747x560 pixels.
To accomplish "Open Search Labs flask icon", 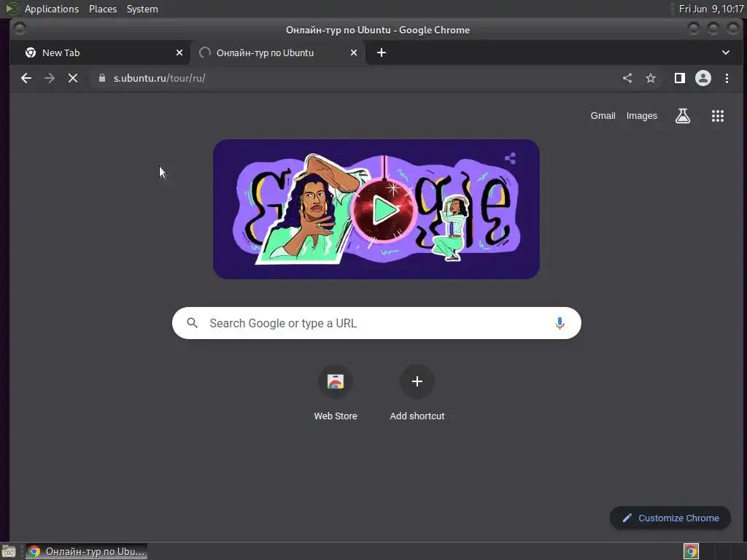I will [x=683, y=116].
